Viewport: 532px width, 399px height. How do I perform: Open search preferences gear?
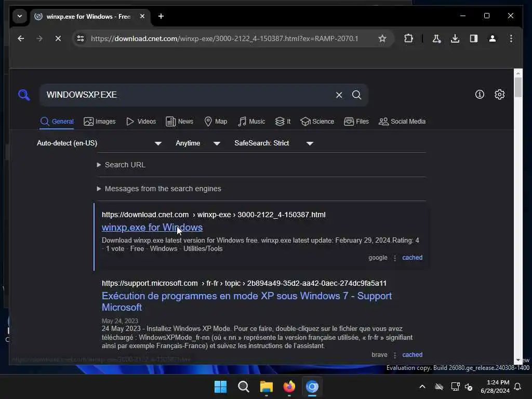pyautogui.click(x=499, y=95)
